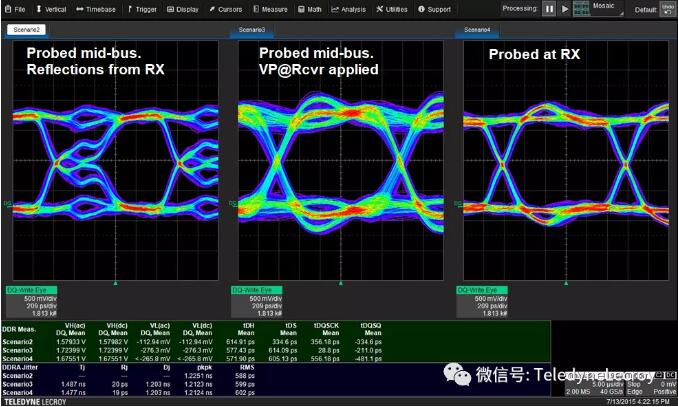
Task: Select the Scenario3 tab
Action: pyautogui.click(x=252, y=30)
